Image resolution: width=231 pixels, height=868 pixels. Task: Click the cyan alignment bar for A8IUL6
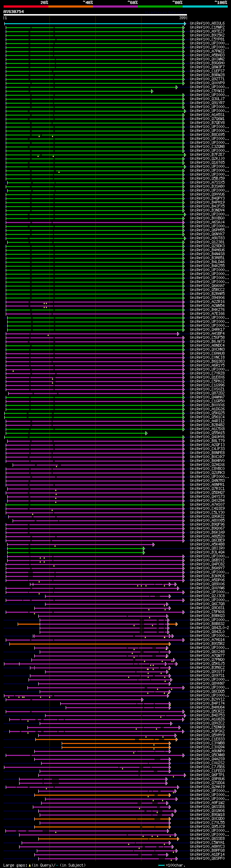(95, 23)
